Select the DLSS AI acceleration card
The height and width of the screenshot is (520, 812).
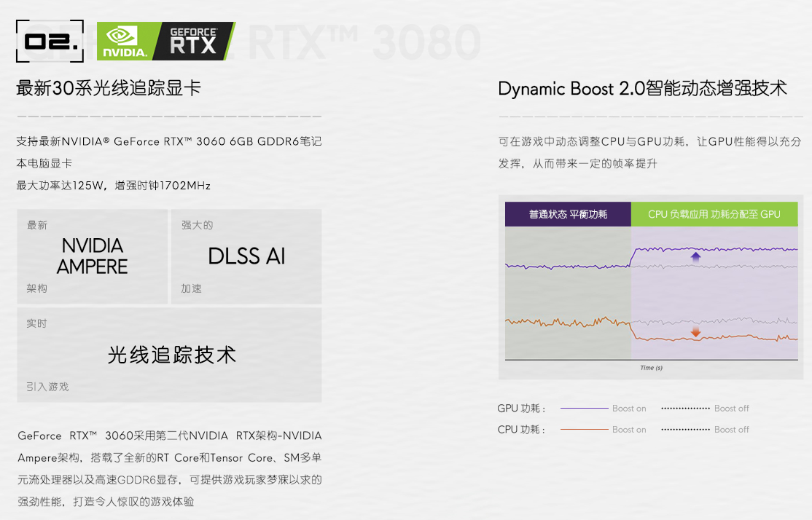pyautogui.click(x=246, y=256)
